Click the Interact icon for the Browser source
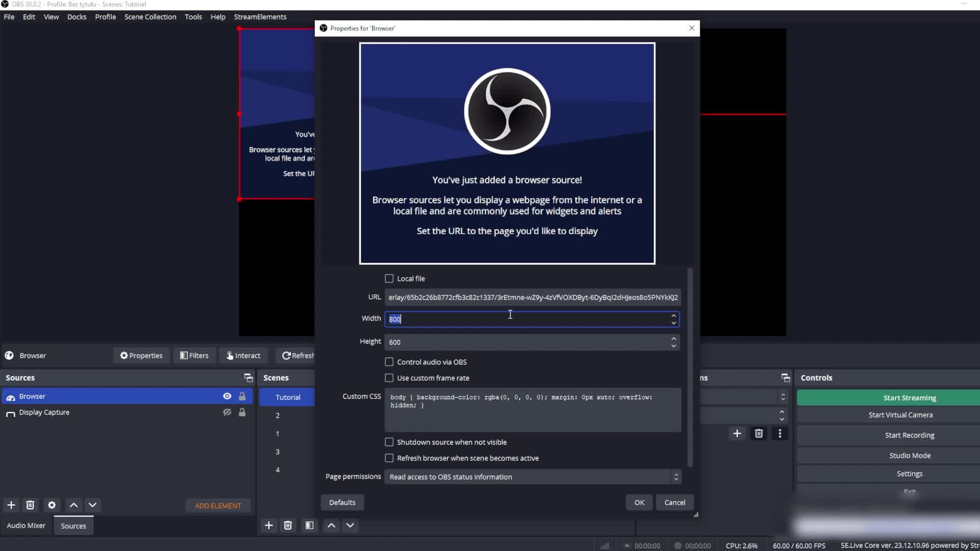Viewport: 980px width, 551px height. [243, 355]
